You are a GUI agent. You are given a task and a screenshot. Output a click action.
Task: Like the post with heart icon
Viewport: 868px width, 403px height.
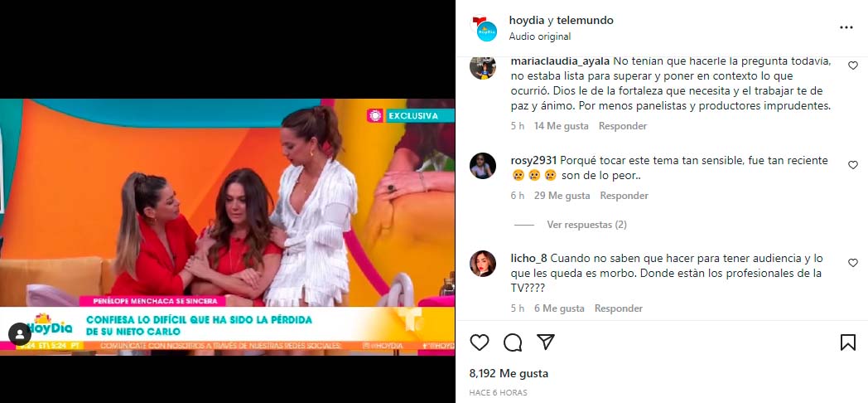tap(480, 342)
